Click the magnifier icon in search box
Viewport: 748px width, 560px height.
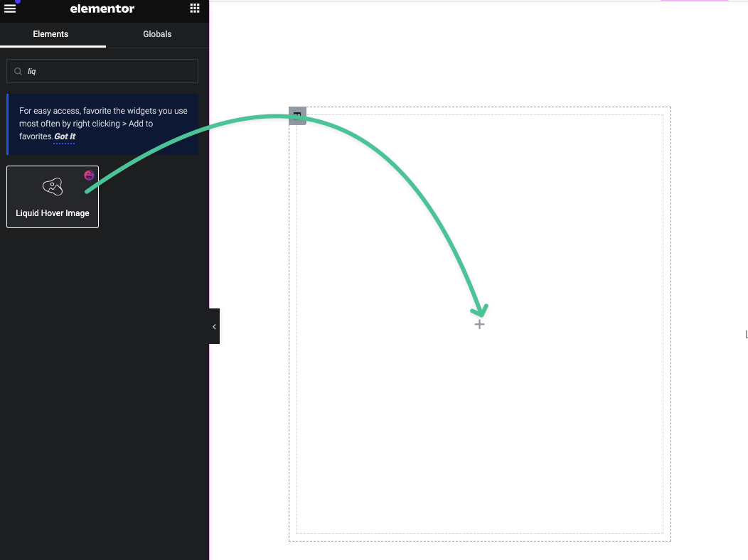[18, 71]
